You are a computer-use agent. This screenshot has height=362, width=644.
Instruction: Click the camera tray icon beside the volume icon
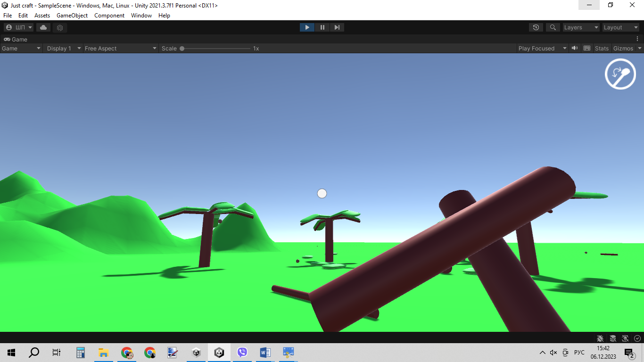click(x=565, y=353)
